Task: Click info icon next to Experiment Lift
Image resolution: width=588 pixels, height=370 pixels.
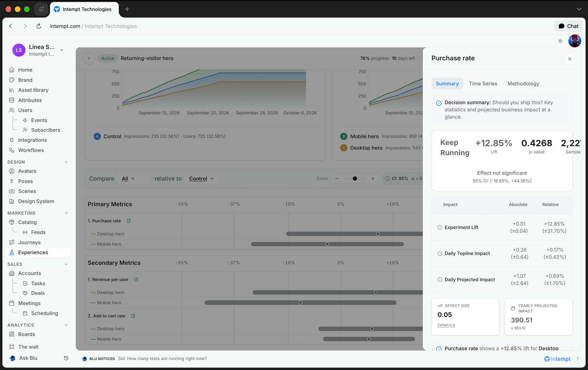Action: (x=440, y=227)
